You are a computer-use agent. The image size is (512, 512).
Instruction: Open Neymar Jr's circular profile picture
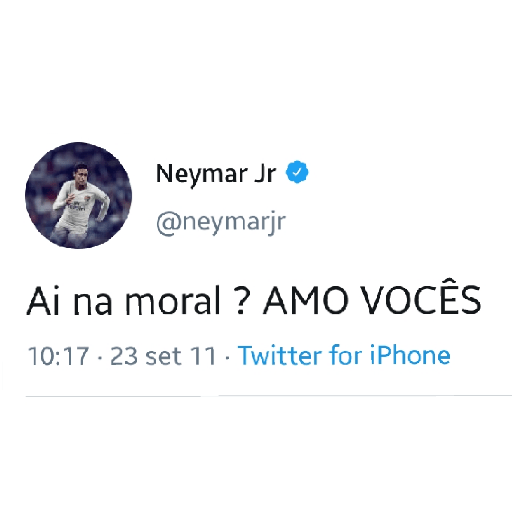(79, 195)
